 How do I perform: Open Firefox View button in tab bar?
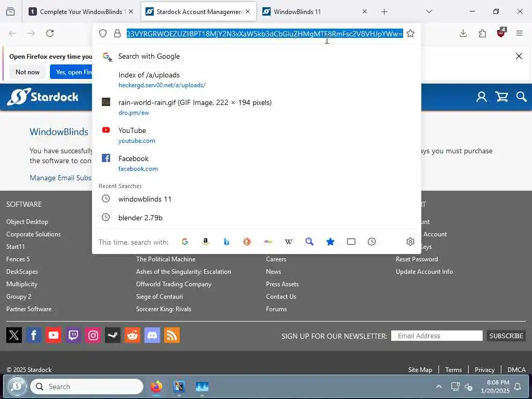pos(10,11)
